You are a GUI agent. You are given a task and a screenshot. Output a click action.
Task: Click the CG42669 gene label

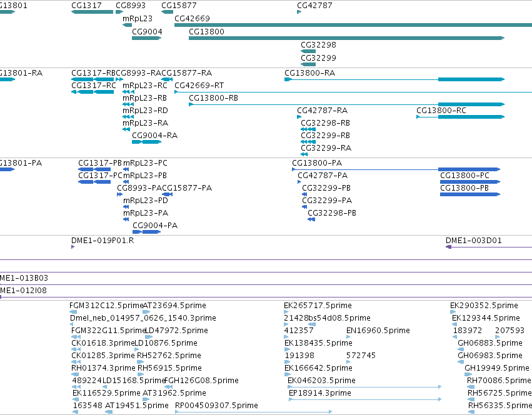tap(192, 18)
